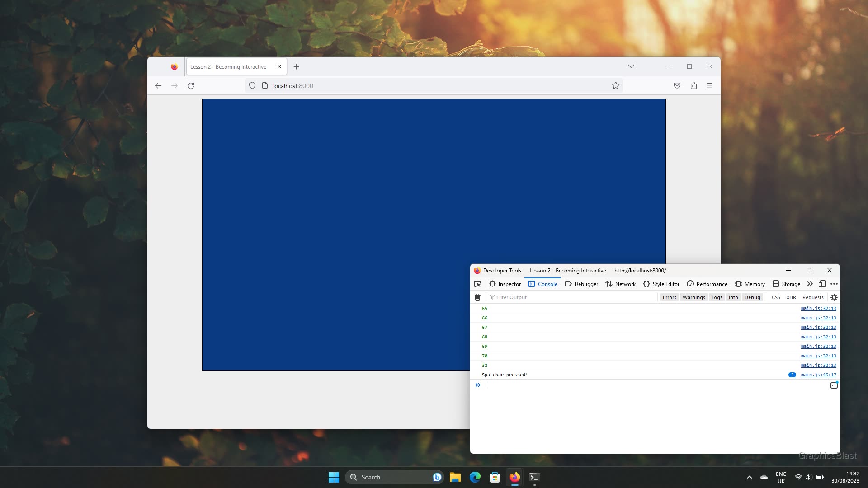Open the Style Editor panel
This screenshot has width=868, height=488.
click(661, 284)
